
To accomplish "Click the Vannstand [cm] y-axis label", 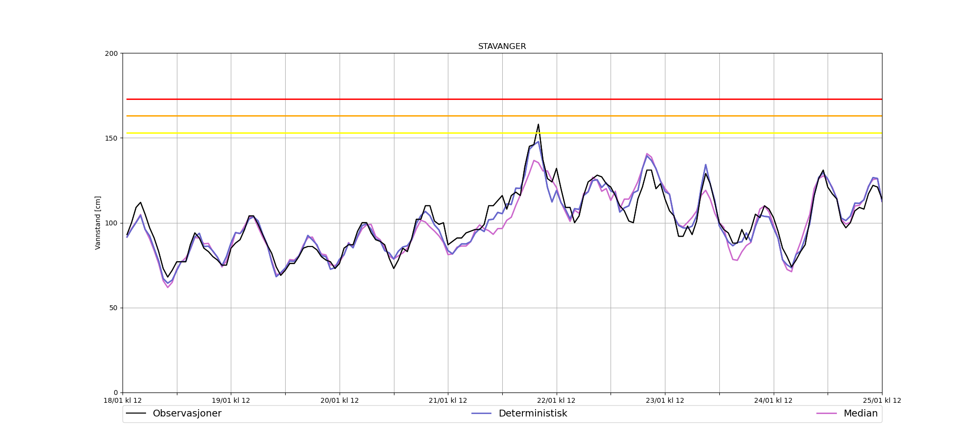I will (98, 223).
